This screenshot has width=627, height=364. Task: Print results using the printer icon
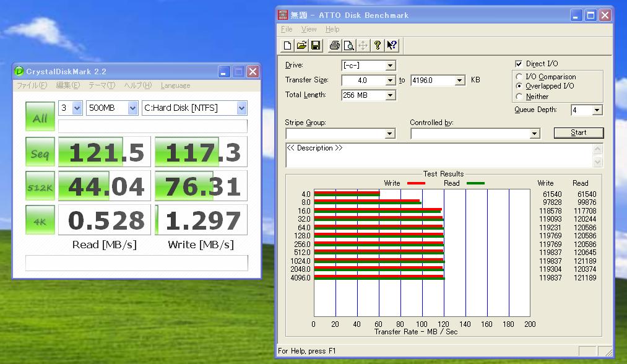[334, 45]
